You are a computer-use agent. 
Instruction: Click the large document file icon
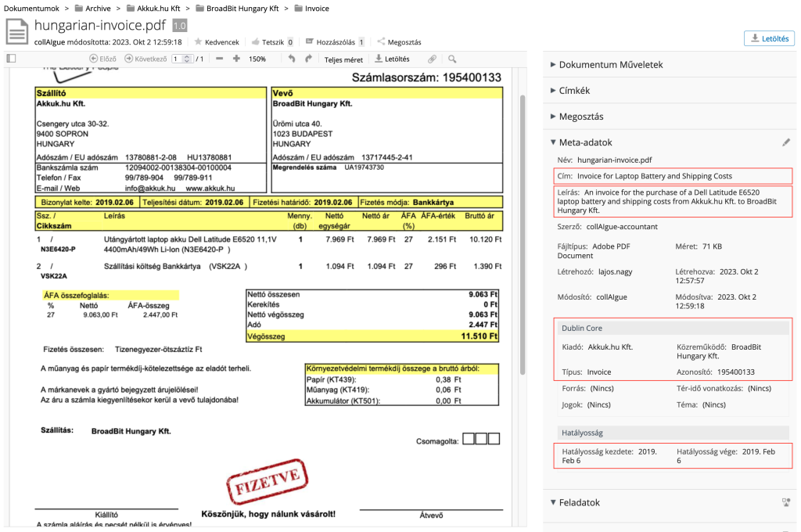click(17, 31)
